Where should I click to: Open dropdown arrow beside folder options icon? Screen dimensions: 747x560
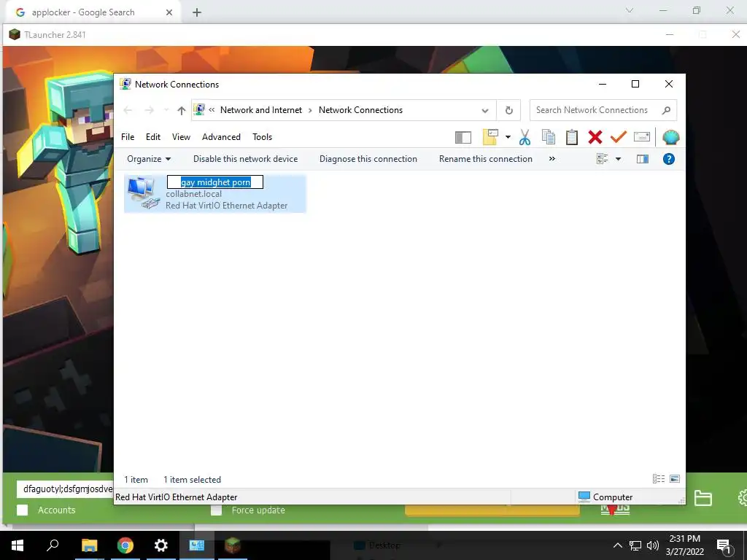508,137
